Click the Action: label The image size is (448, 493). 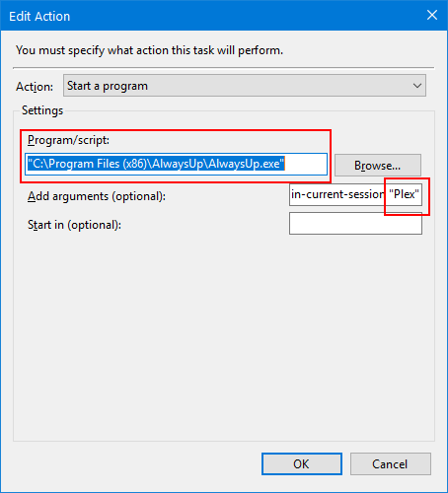click(x=35, y=87)
